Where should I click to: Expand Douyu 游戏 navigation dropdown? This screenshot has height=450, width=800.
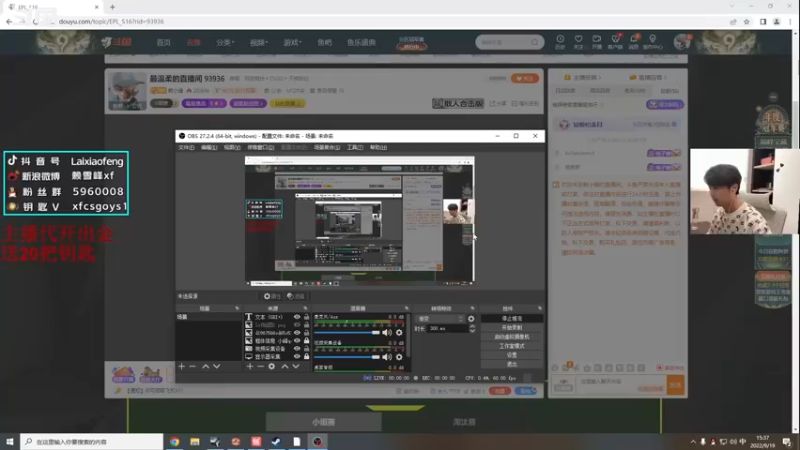[x=292, y=42]
